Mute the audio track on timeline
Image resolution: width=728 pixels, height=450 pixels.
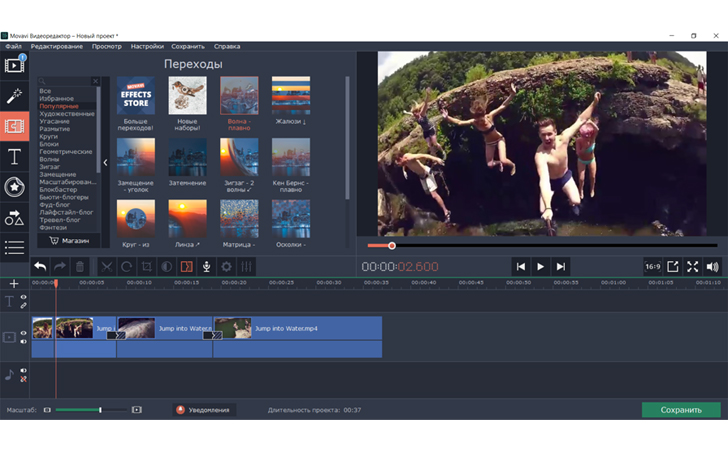point(24,379)
